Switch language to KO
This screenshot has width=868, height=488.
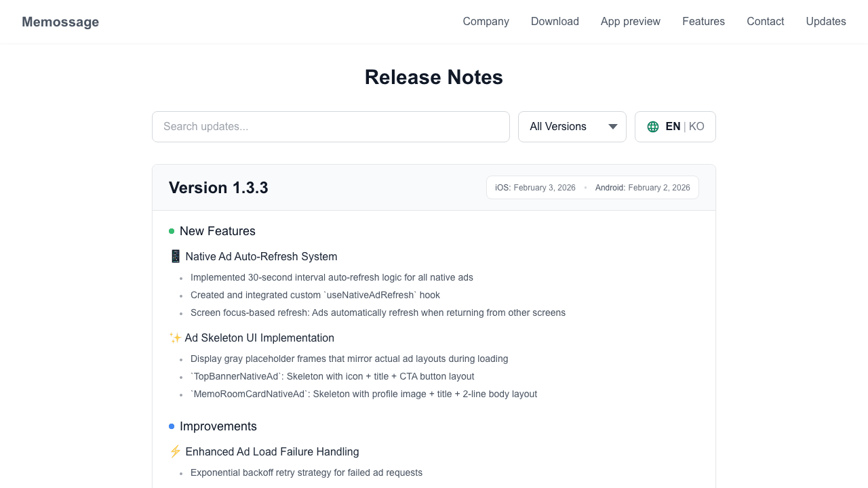[696, 127]
